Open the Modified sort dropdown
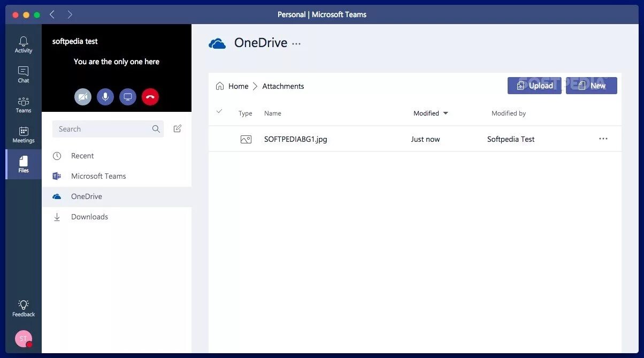 pyautogui.click(x=431, y=113)
